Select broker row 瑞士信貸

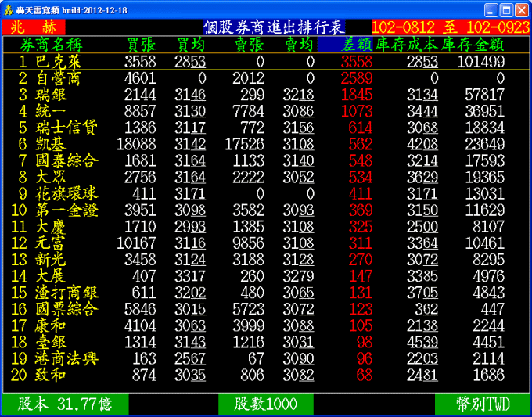point(266,128)
